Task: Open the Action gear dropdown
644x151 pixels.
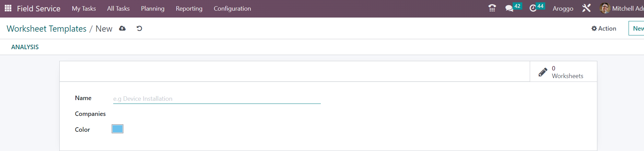Action: (604, 29)
